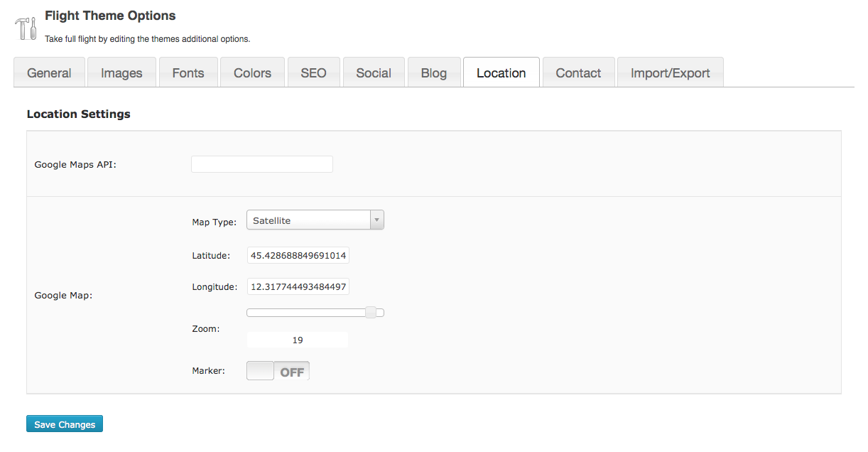Select the Blog tab
868x452 pixels.
click(x=434, y=72)
